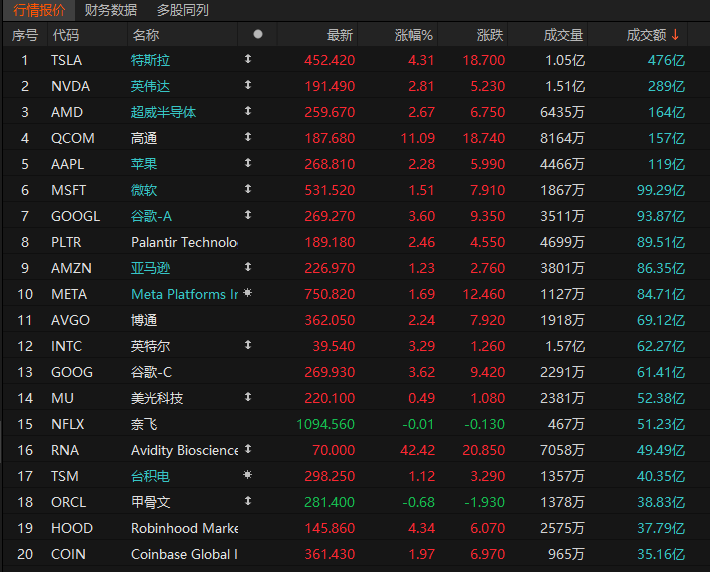Image resolution: width=710 pixels, height=572 pixels.
Task: Open the 英伟达 stock link
Action: click(150, 86)
